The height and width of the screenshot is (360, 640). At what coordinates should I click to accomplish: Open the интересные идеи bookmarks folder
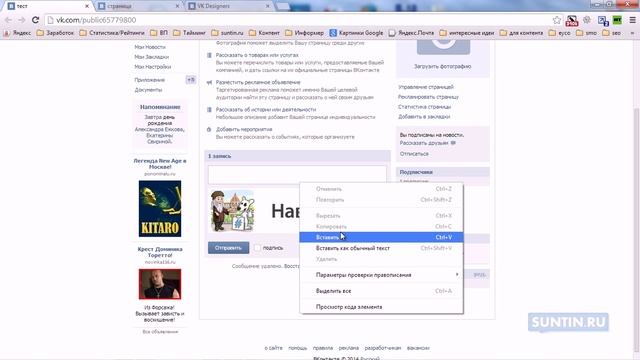[467, 33]
